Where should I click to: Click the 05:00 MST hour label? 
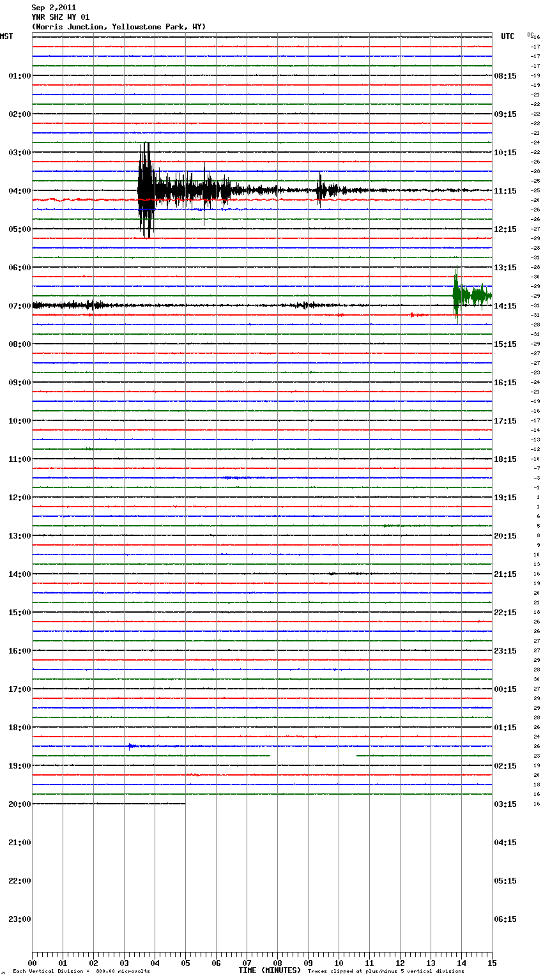coord(19,229)
